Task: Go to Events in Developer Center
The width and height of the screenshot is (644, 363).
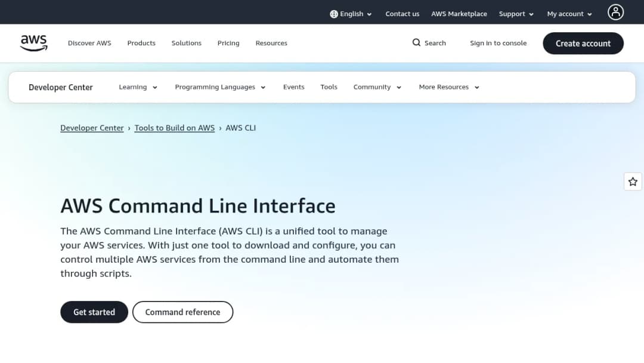Action: click(293, 87)
